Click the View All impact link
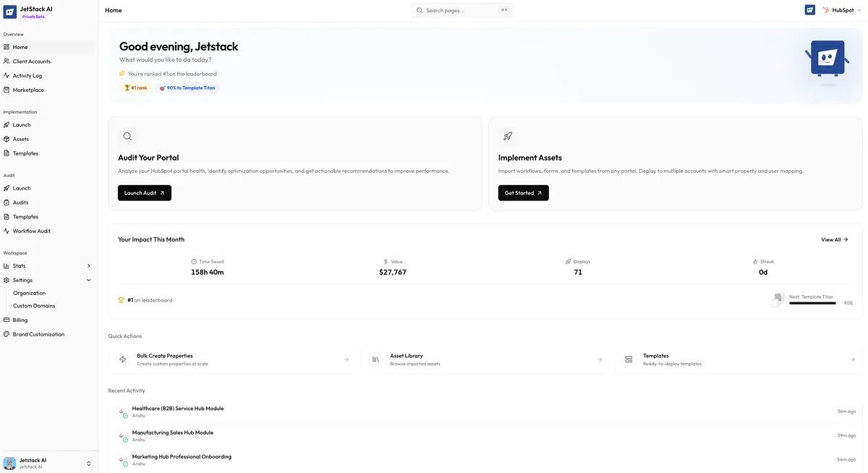This screenshot has width=868, height=473. (x=834, y=239)
